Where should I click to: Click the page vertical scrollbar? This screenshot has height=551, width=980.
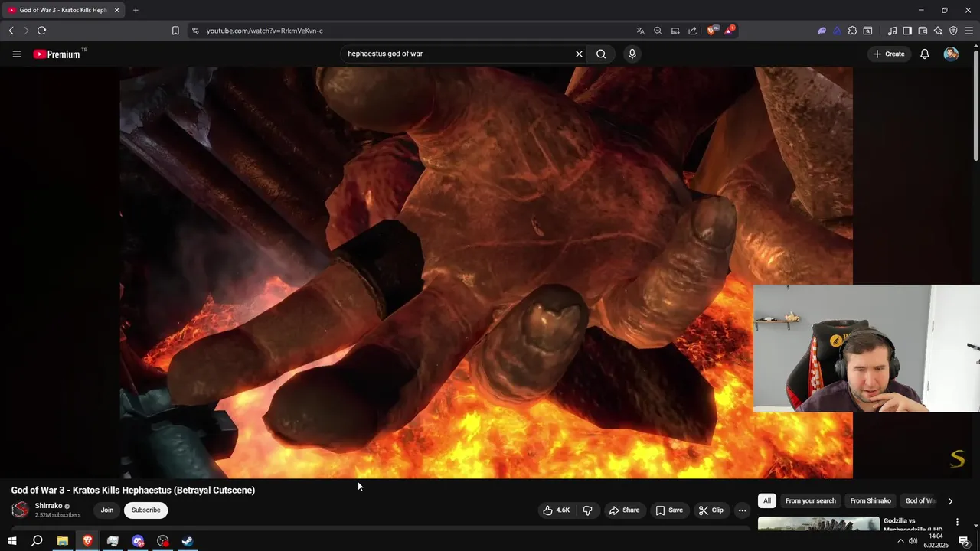point(975,106)
